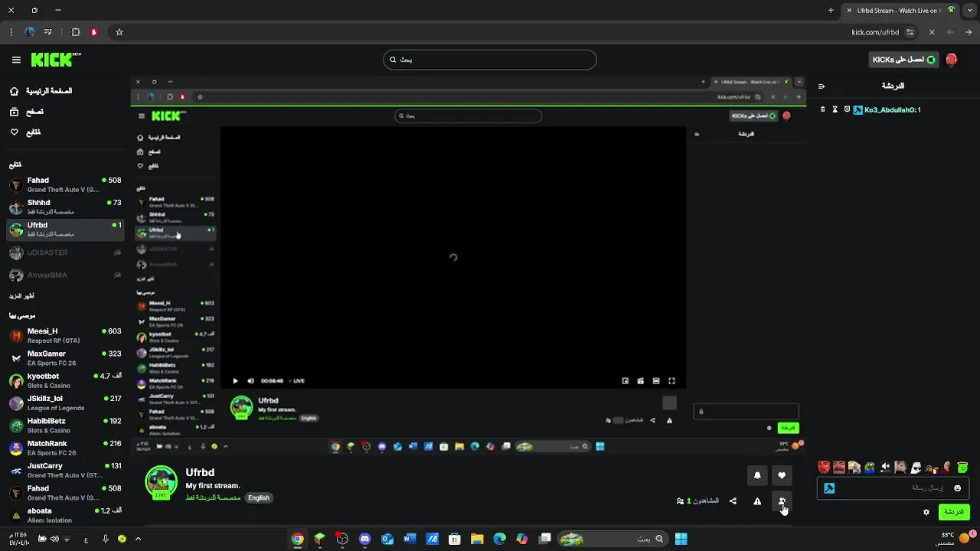Click the moderator user icon button

[x=782, y=501]
